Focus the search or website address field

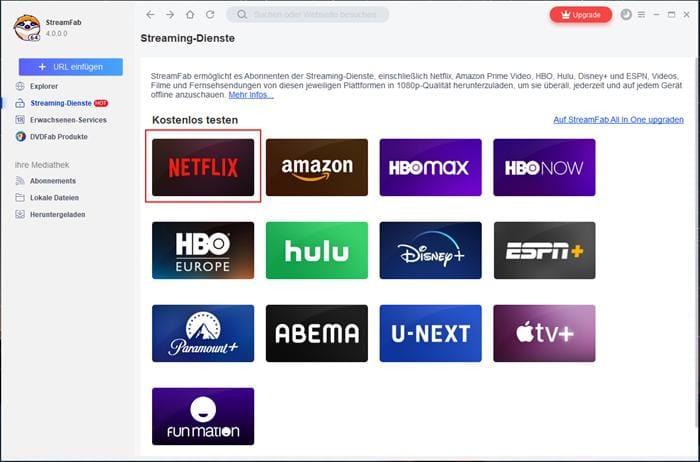click(x=308, y=15)
